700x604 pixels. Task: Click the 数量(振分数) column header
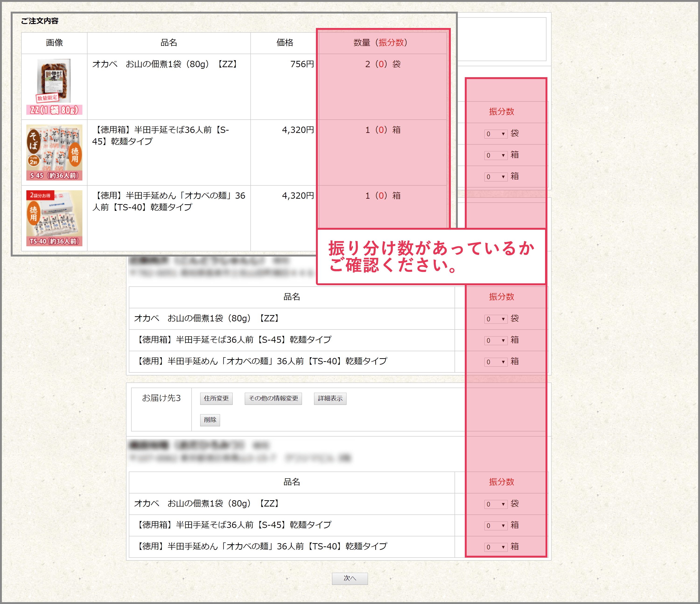pos(381,42)
